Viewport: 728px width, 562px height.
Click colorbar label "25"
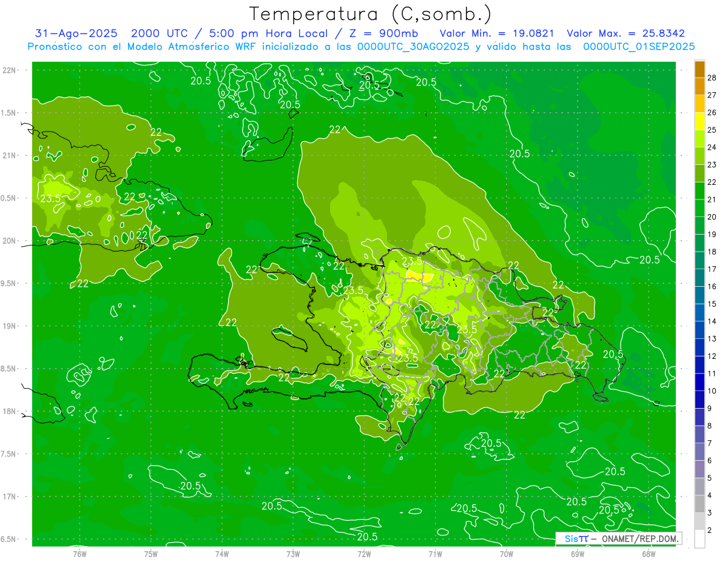click(712, 130)
